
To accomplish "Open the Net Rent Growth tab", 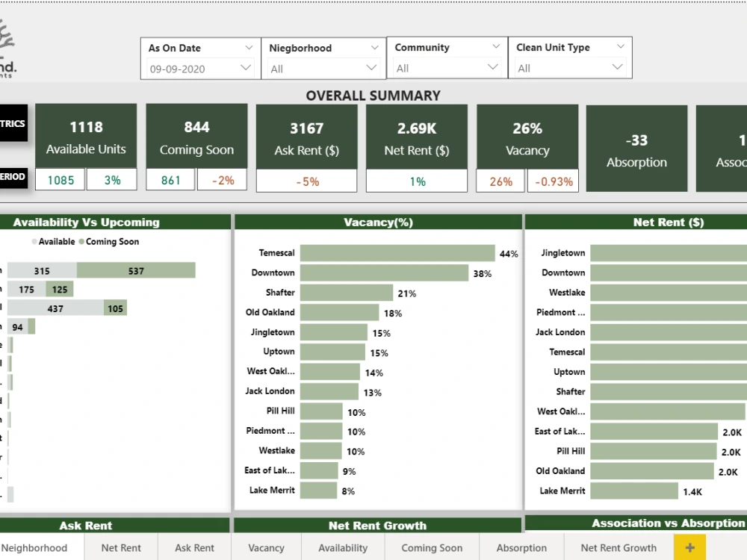I will point(619,547).
